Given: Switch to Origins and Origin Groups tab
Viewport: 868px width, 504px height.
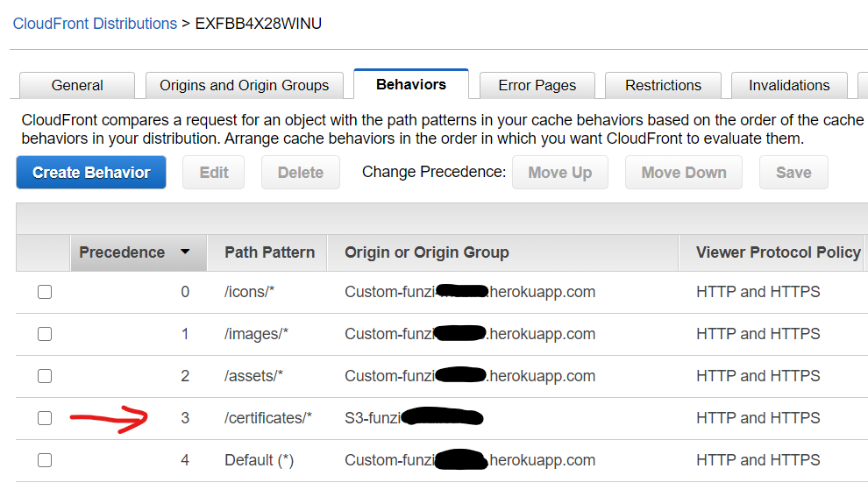Looking at the screenshot, I should pyautogui.click(x=244, y=85).
